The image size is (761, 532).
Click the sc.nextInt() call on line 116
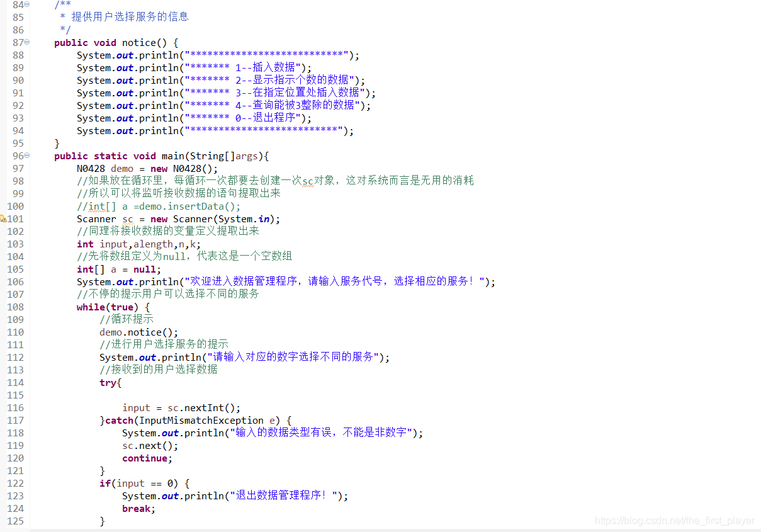click(x=204, y=407)
